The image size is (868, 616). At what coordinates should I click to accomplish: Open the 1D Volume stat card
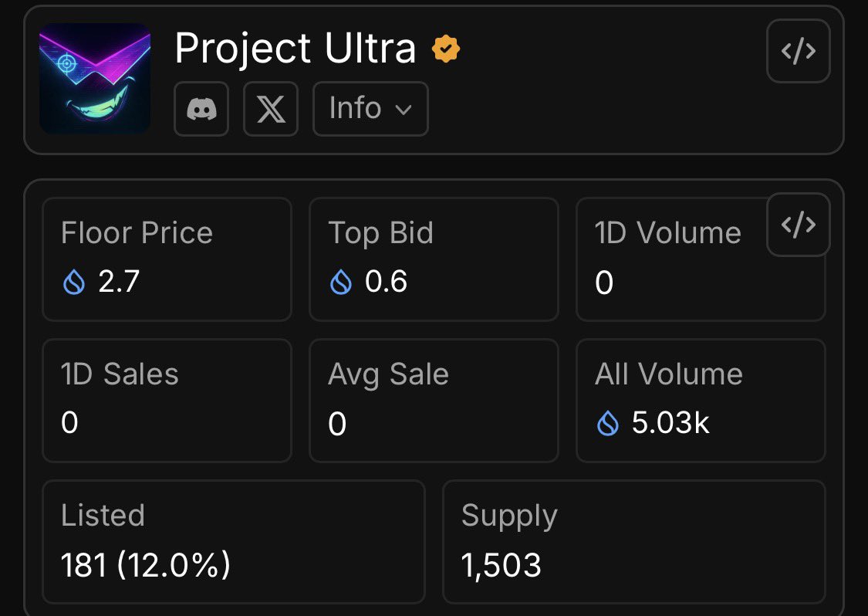point(679,266)
